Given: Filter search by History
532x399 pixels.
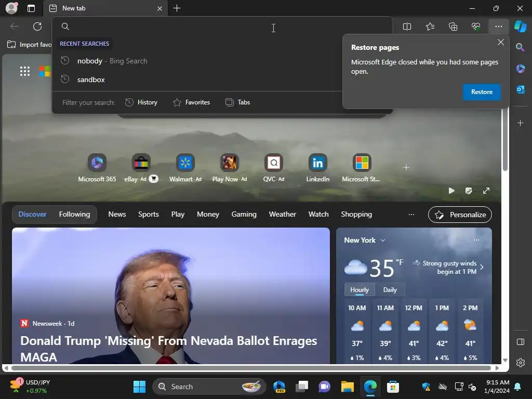Looking at the screenshot, I should click(141, 102).
